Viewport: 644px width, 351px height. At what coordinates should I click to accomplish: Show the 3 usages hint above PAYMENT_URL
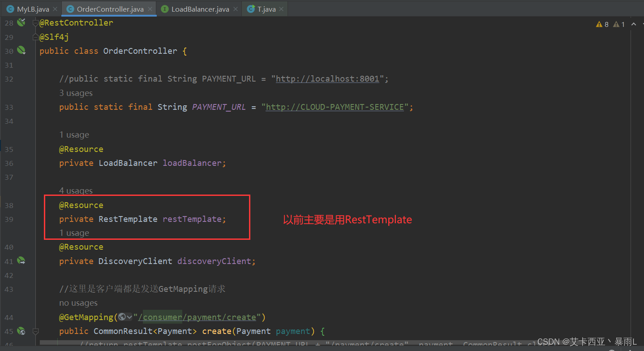pos(76,93)
